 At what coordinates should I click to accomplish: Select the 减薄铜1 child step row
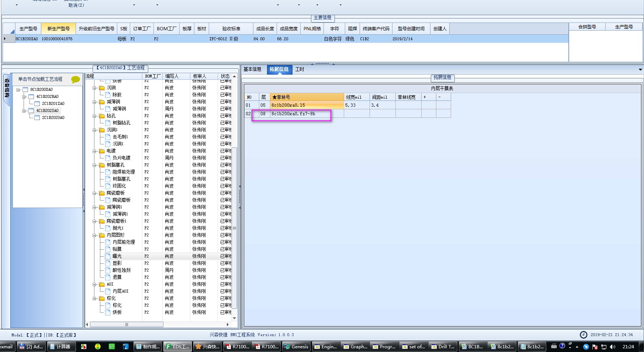[120, 214]
